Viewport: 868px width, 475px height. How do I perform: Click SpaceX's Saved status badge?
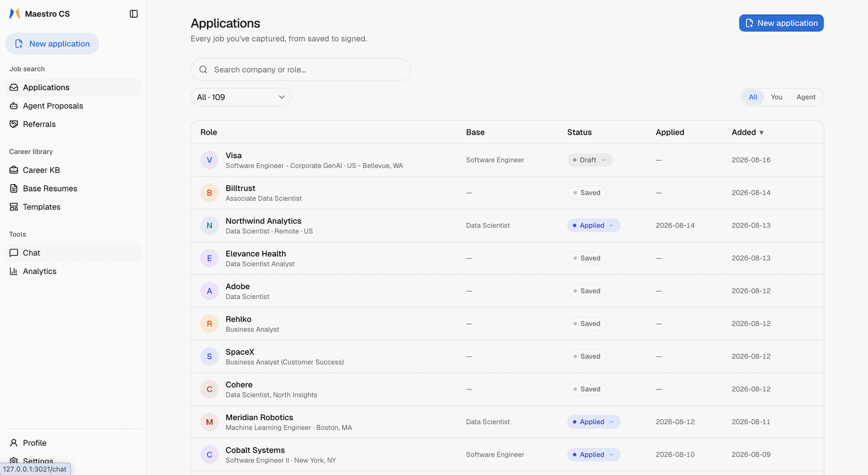pos(587,357)
